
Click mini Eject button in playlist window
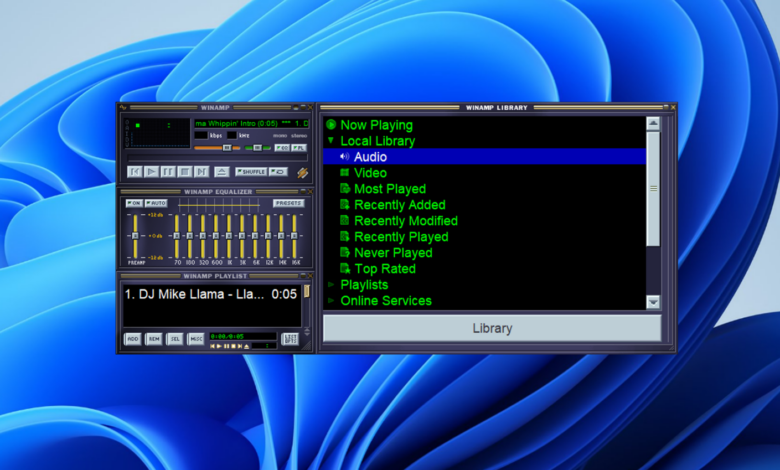(x=247, y=346)
